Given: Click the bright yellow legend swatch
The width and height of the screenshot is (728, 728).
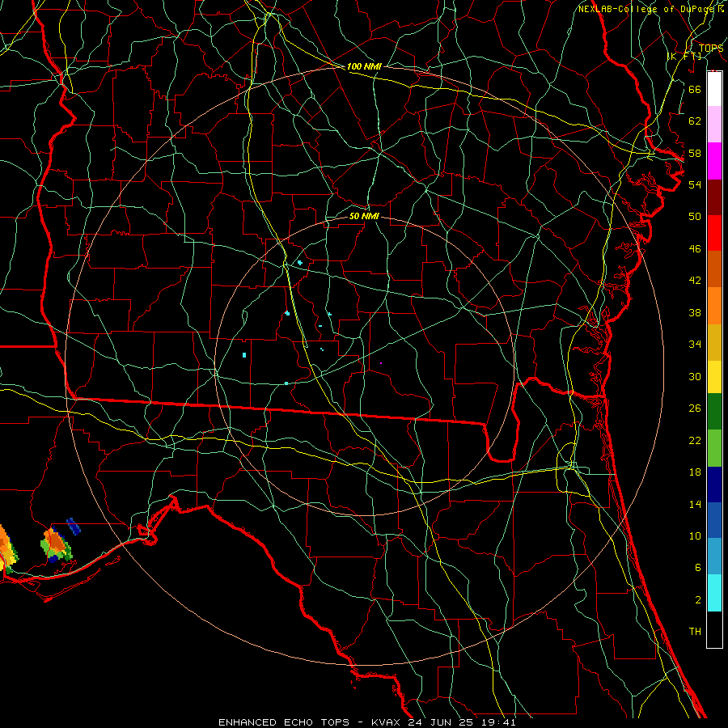Looking at the screenshot, I should pos(714,377).
